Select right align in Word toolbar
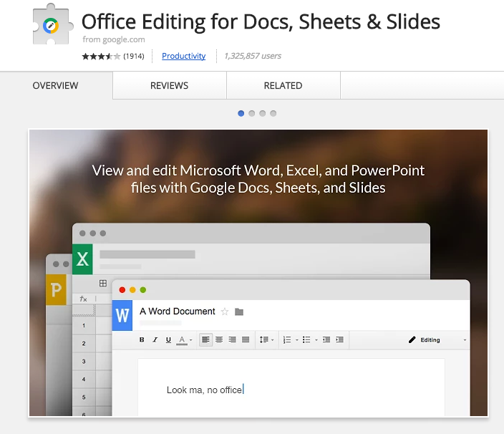The height and width of the screenshot is (434, 504). [x=232, y=339]
